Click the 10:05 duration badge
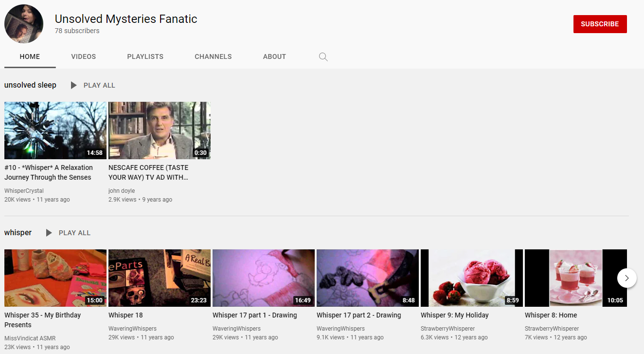 (615, 300)
